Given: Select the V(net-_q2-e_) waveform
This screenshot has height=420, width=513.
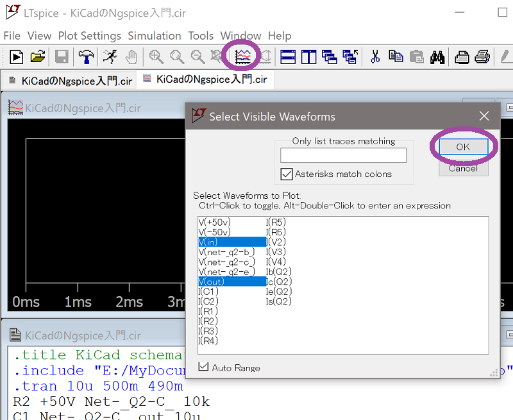Looking at the screenshot, I should pos(226,272).
